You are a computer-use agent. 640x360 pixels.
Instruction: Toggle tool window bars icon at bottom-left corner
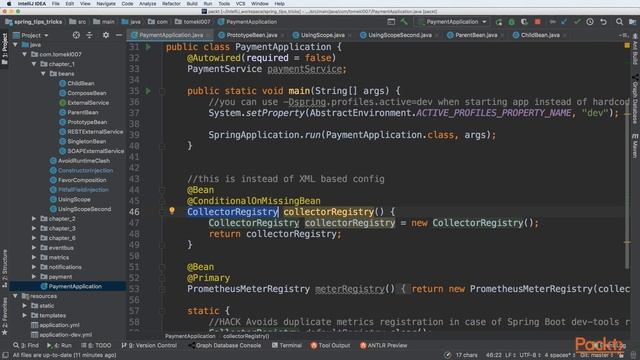coord(5,355)
